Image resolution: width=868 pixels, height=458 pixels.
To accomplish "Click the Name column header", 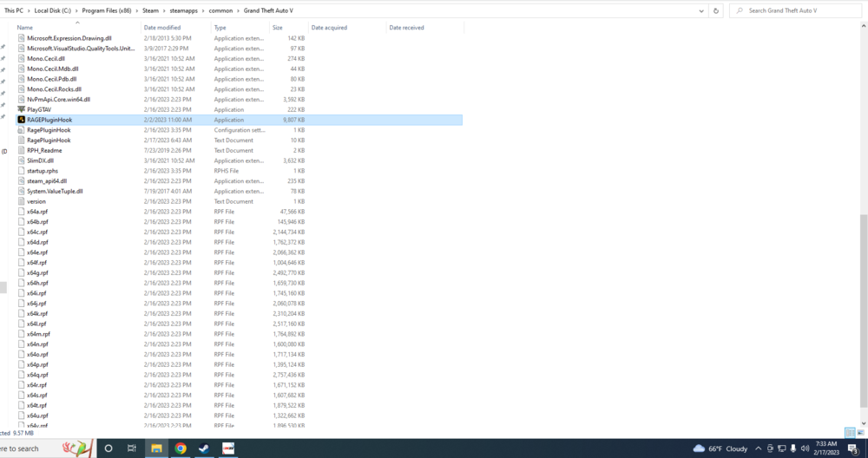I will coord(77,28).
